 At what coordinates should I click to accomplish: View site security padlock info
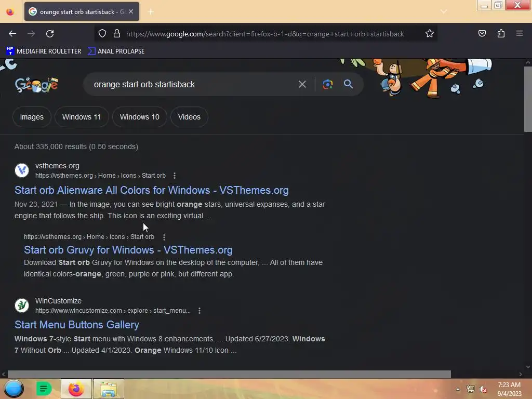(x=117, y=34)
